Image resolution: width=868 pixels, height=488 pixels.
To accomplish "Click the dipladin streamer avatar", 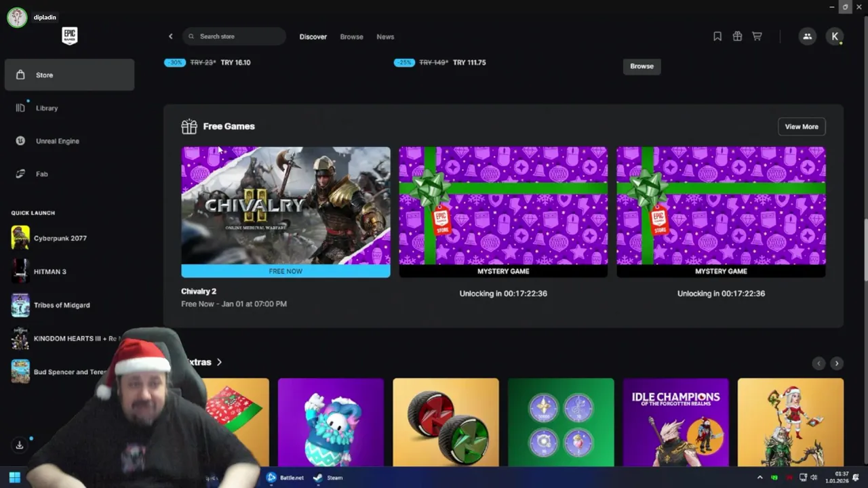I will [x=17, y=18].
